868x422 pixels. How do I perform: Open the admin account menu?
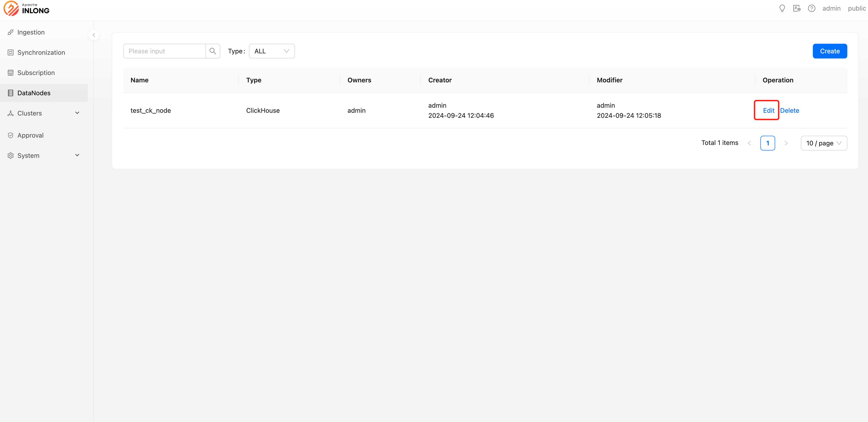click(x=832, y=8)
